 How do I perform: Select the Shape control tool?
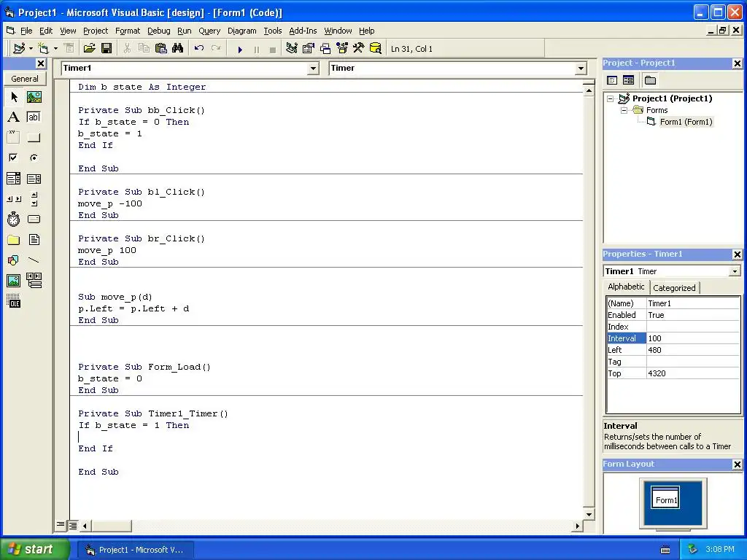[x=14, y=260]
